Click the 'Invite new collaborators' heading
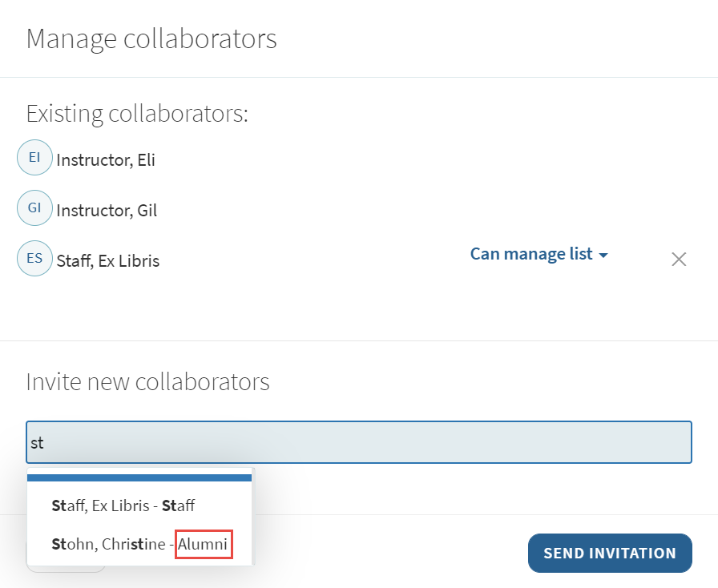Screen dimensions: 718x588 tap(147, 381)
